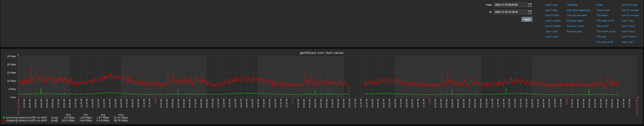Click the 1.97 Mbps avg incoming value
Image resolution: width=644 pixels, height=126 pixels.
click(103, 118)
